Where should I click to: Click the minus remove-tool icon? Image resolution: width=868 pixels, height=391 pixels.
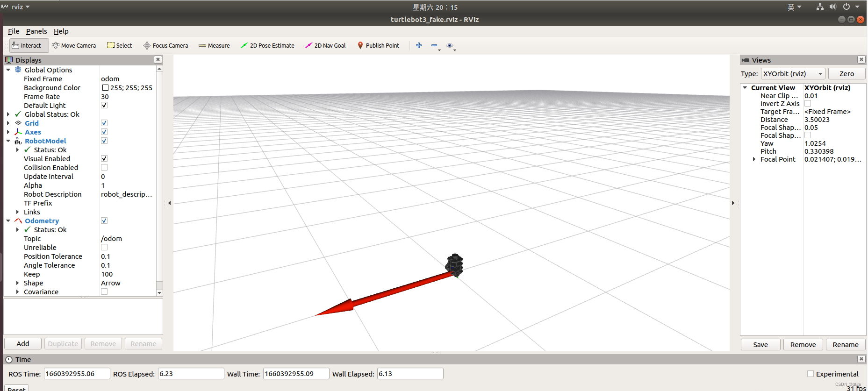click(x=434, y=45)
